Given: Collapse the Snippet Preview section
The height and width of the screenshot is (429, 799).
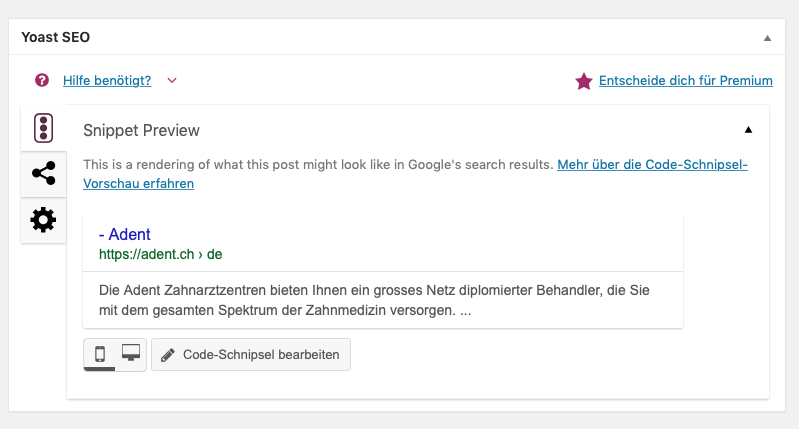Looking at the screenshot, I should pyautogui.click(x=748, y=130).
